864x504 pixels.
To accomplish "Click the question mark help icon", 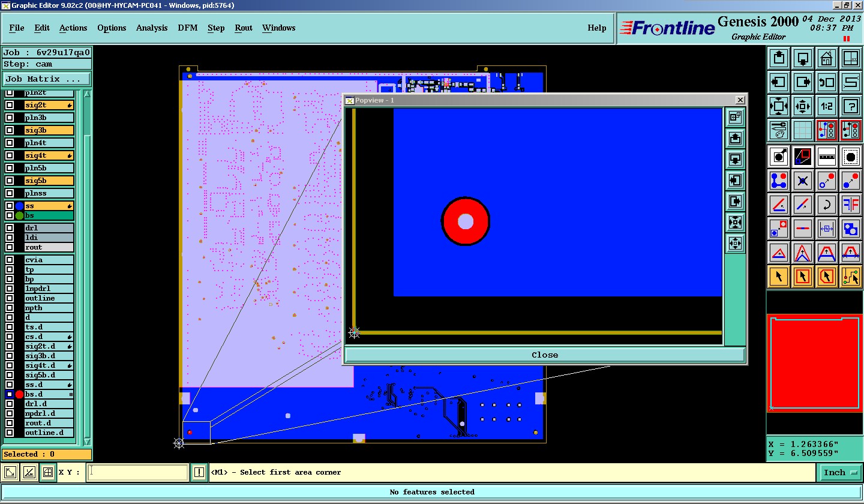I will [851, 106].
